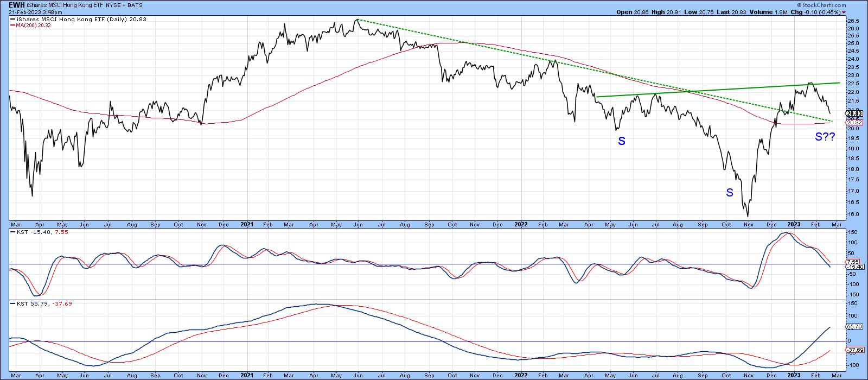The image size is (868, 380).
Task: Click the 55.79 long-term KST value tag
Action: pos(854,327)
